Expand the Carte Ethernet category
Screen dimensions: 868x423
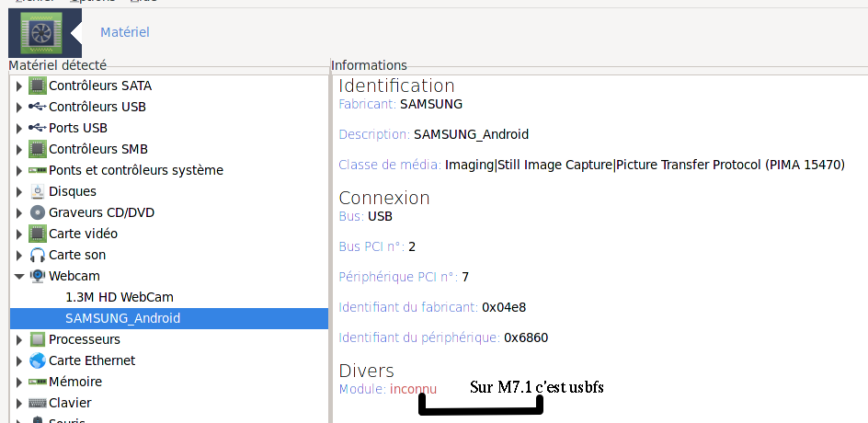18,360
